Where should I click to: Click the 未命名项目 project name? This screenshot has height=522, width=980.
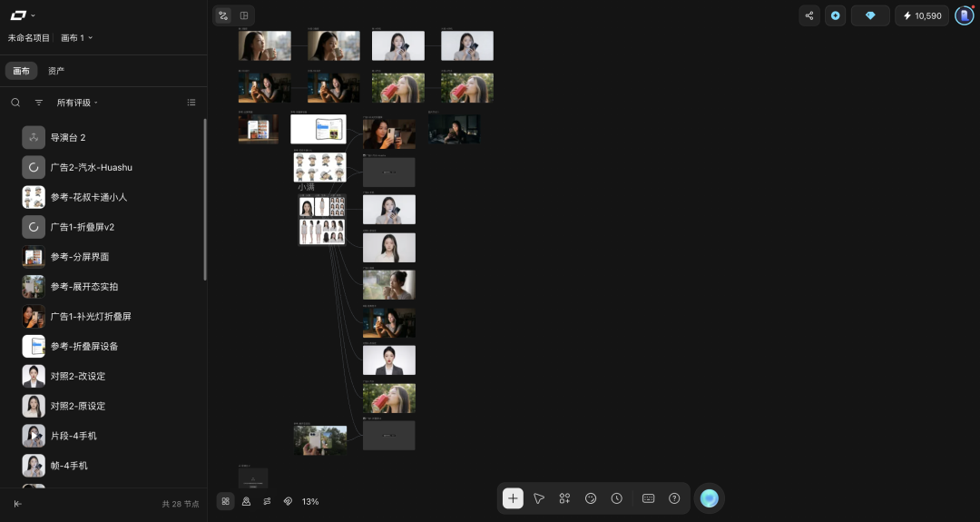click(x=29, y=37)
